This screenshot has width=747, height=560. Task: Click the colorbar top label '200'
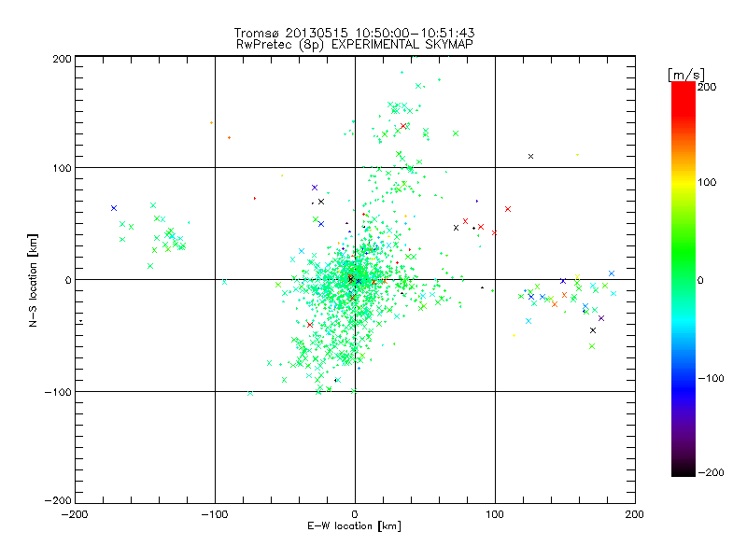[x=707, y=87]
